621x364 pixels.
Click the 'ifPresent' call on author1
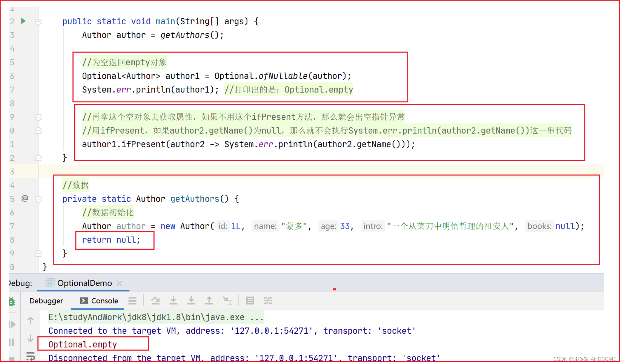tap(143, 144)
